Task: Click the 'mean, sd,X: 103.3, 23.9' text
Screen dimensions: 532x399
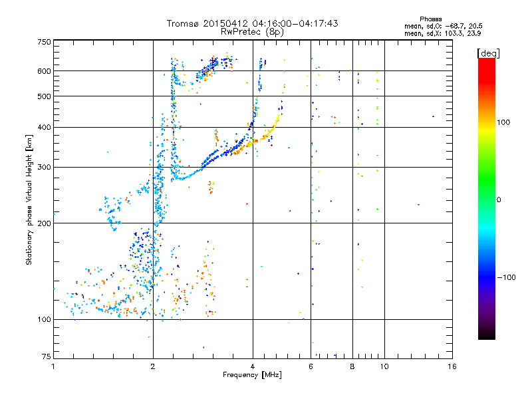Action: point(442,33)
